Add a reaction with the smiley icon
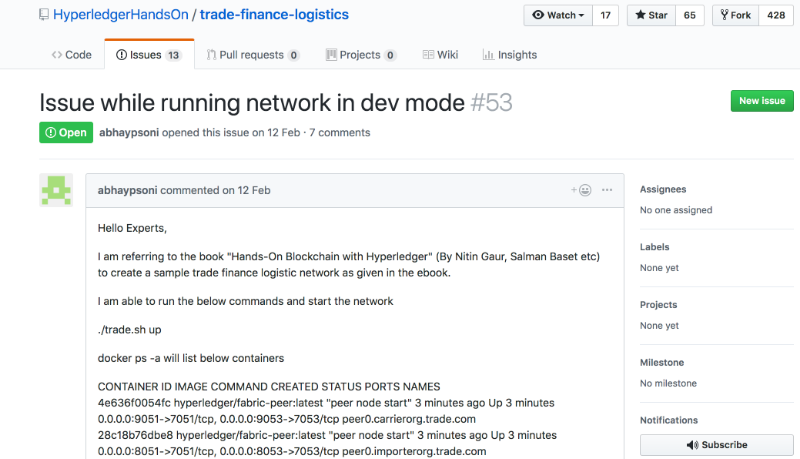Viewport: 800px width, 459px height. (x=581, y=190)
